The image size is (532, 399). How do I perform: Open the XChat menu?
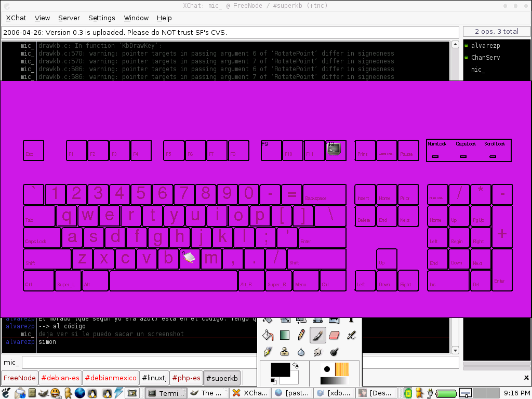coord(16,18)
